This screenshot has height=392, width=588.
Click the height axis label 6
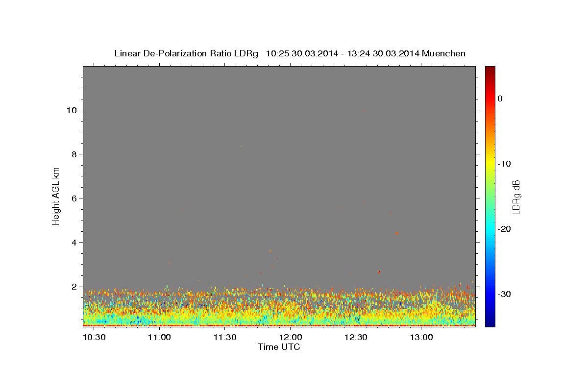75,198
